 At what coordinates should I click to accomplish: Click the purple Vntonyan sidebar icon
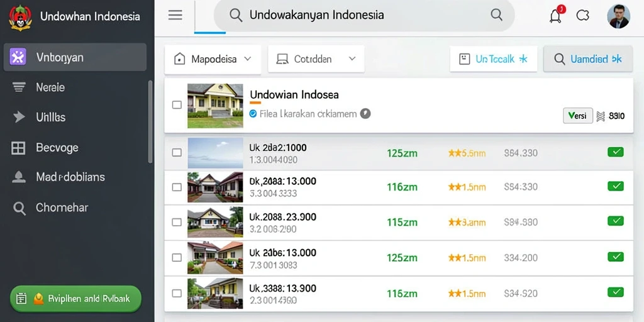point(18,57)
